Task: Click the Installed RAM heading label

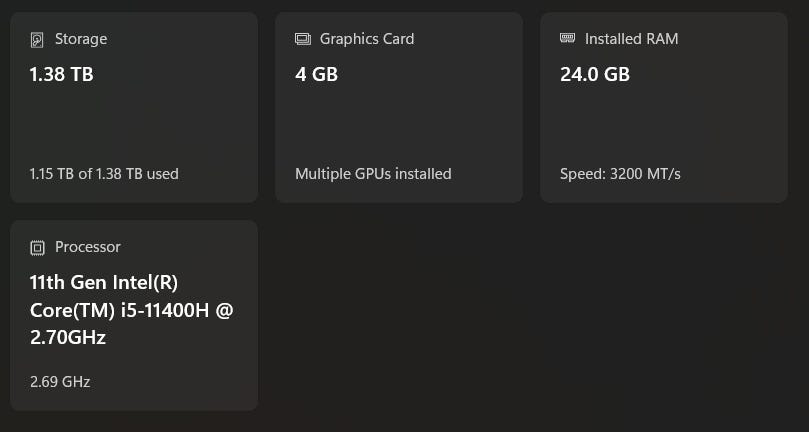Action: pos(631,39)
